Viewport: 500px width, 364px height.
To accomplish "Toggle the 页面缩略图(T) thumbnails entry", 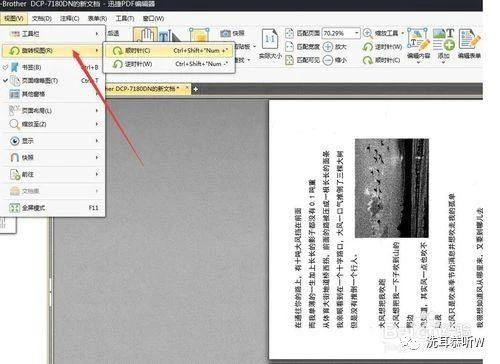I will tap(52, 81).
